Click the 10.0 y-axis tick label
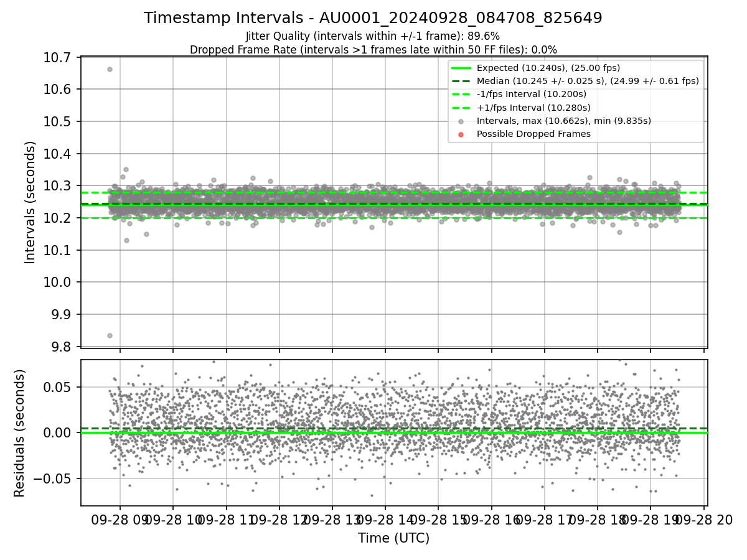The image size is (747, 560). coord(59,282)
